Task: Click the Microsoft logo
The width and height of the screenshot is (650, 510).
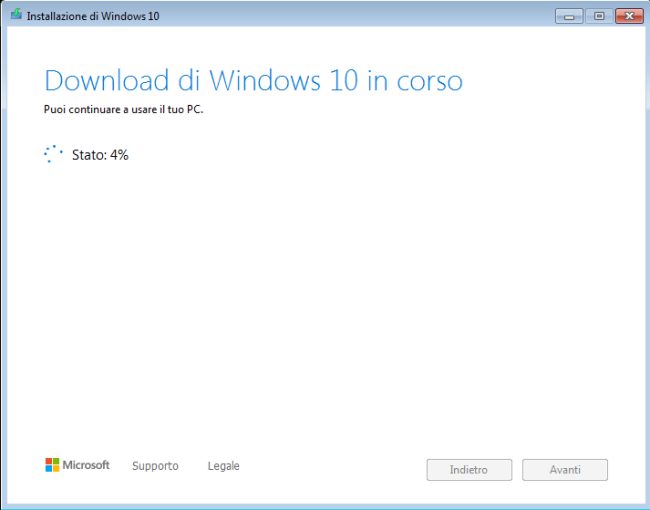Action: click(78, 465)
